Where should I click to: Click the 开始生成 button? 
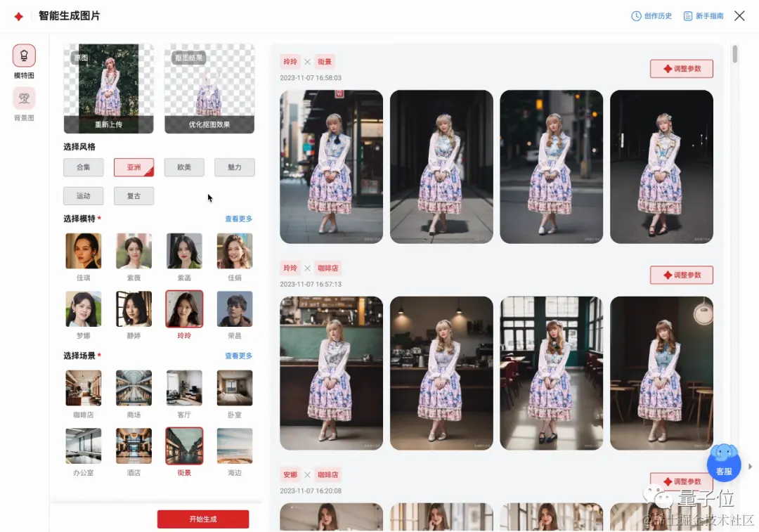(x=203, y=519)
